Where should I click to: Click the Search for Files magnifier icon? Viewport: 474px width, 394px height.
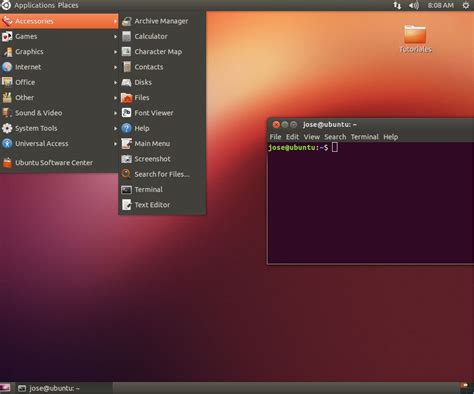(126, 174)
